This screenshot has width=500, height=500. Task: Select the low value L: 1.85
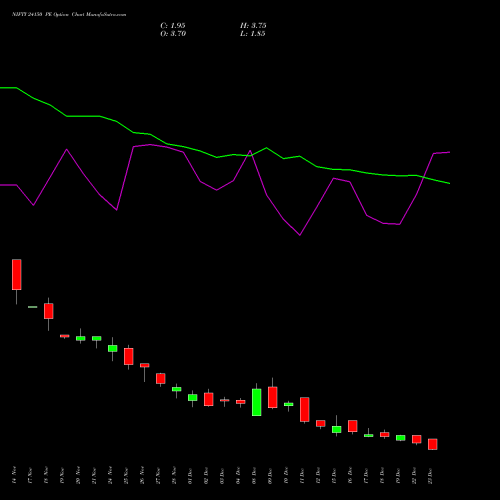pos(253,34)
